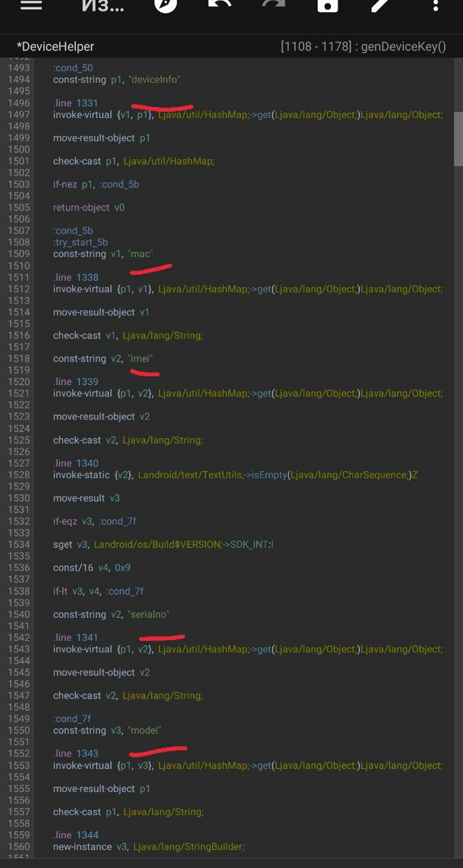The width and height of the screenshot is (463, 868).
Task: Click check-cast p1 HashMap on line 1501
Action: coord(134,161)
